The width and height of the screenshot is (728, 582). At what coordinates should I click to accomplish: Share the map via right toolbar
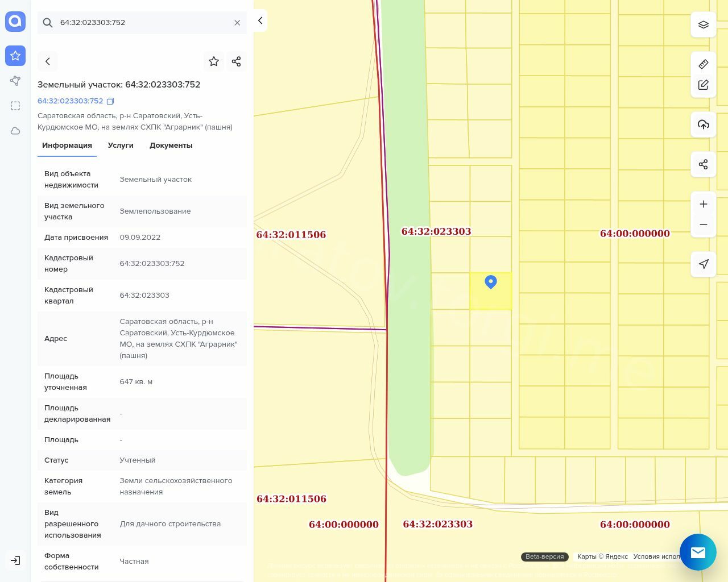point(703,164)
